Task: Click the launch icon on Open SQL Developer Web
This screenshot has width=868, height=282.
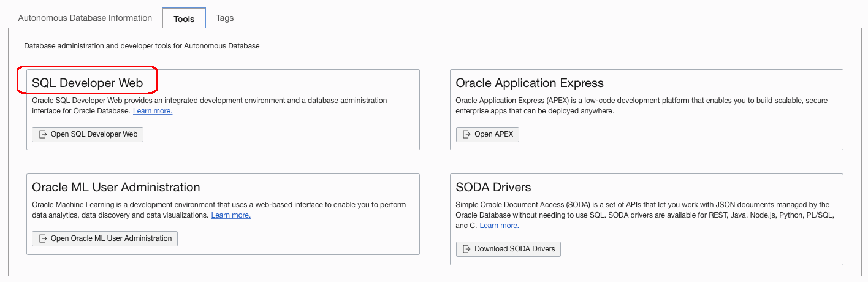Action: (43, 134)
